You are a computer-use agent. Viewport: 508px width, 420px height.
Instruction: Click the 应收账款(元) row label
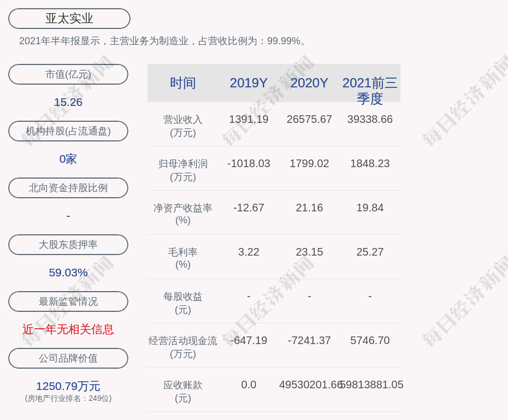pos(183,392)
